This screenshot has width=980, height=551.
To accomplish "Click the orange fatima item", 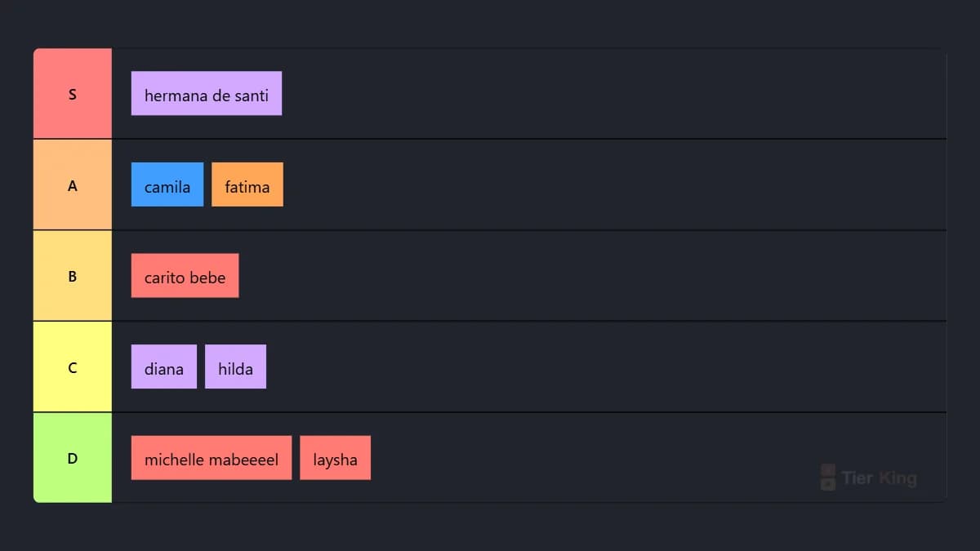I will click(247, 184).
